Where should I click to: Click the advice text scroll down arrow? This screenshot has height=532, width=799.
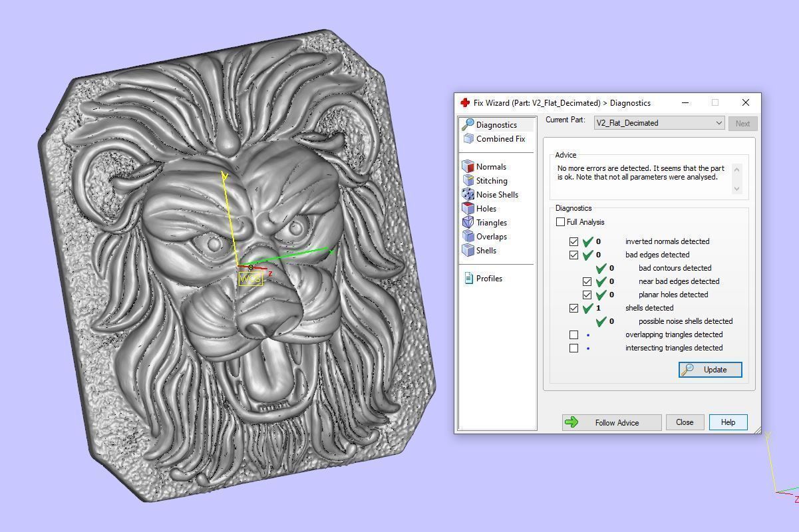click(736, 188)
